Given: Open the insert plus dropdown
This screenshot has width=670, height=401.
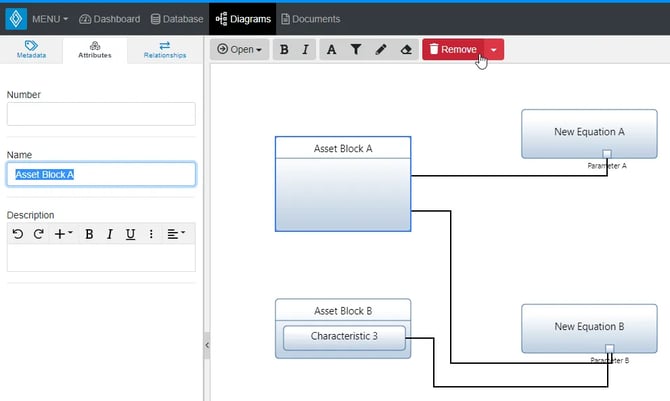Looking at the screenshot, I should tap(63, 234).
